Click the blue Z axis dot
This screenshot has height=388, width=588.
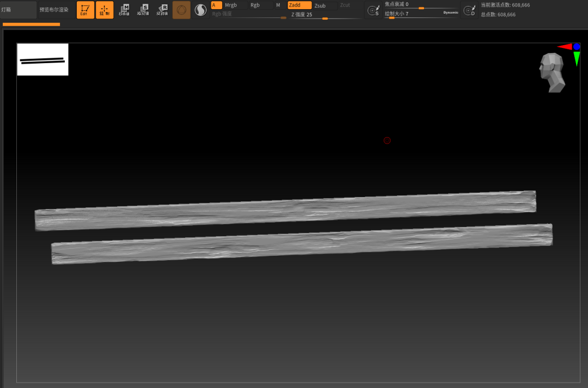[x=577, y=47]
